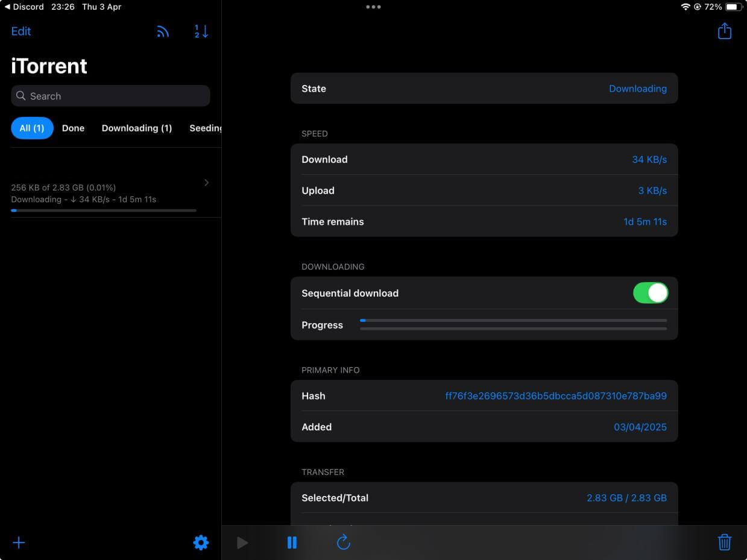Viewport: 747px width, 560px height.
Task: Click the rehash refresh icon
Action: [x=343, y=543]
